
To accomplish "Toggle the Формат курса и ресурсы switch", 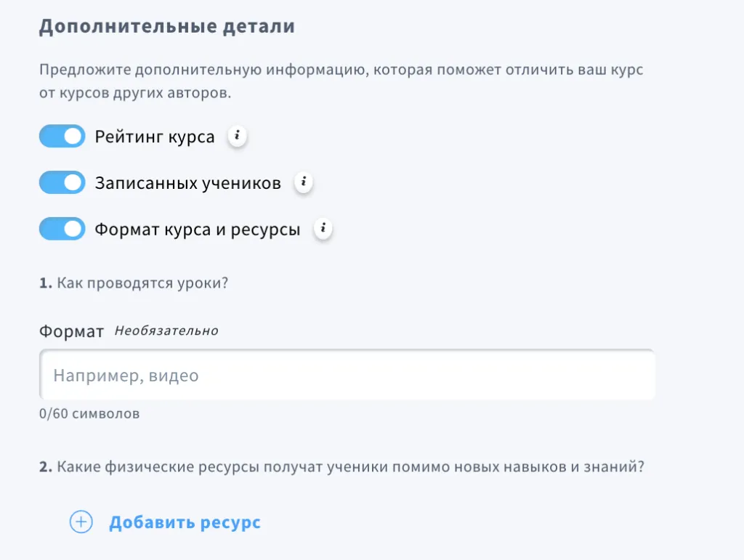I will 62,229.
